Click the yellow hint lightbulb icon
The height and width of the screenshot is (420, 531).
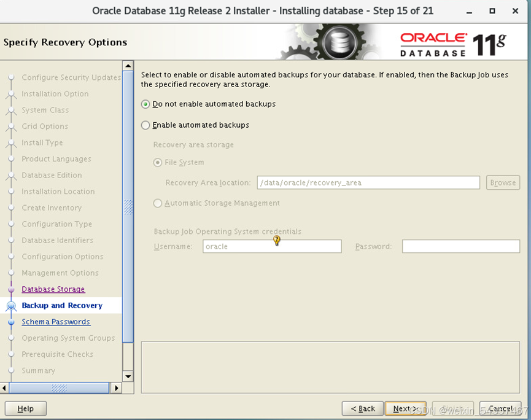(x=277, y=241)
